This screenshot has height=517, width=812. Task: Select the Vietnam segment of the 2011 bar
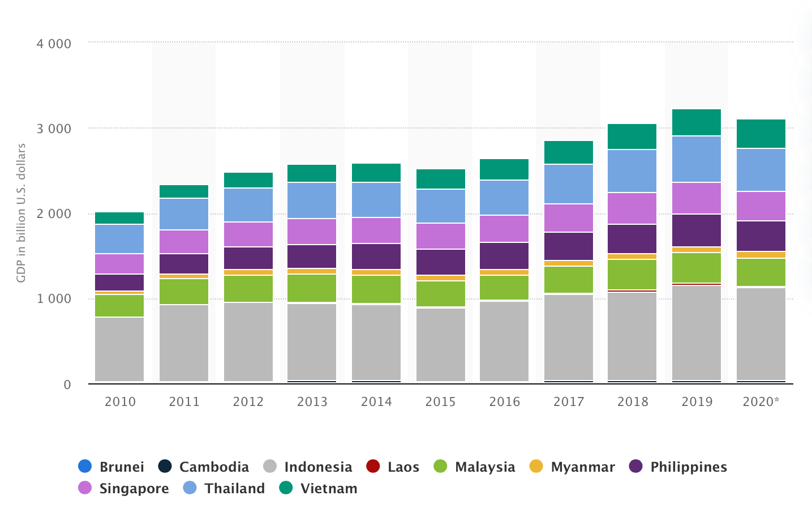click(x=184, y=191)
